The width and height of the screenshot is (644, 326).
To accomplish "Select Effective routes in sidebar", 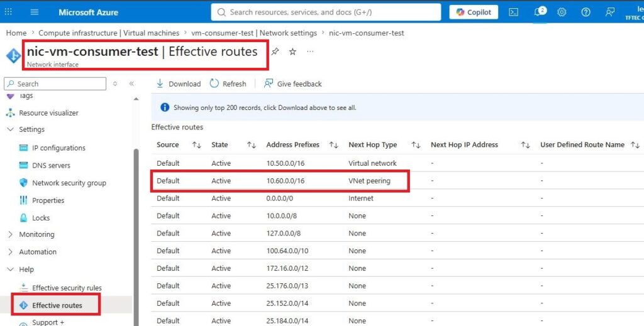I will 57,305.
